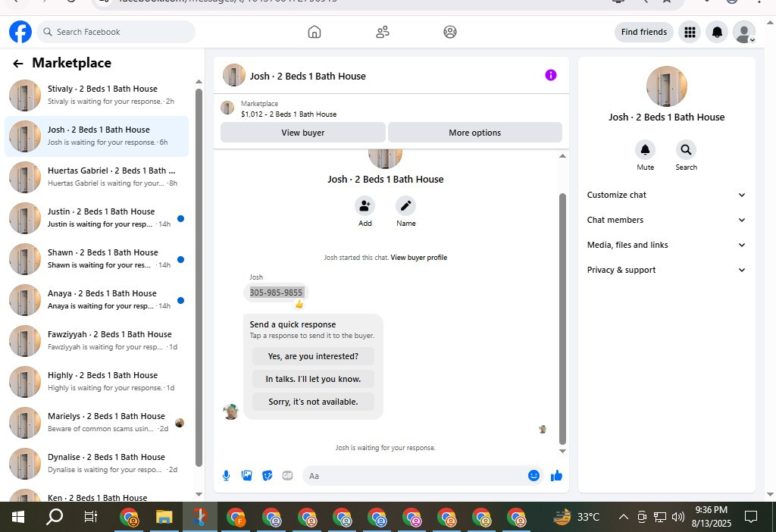The image size is (776, 532).
Task: Click the Search Facebook field
Action: tap(116, 32)
